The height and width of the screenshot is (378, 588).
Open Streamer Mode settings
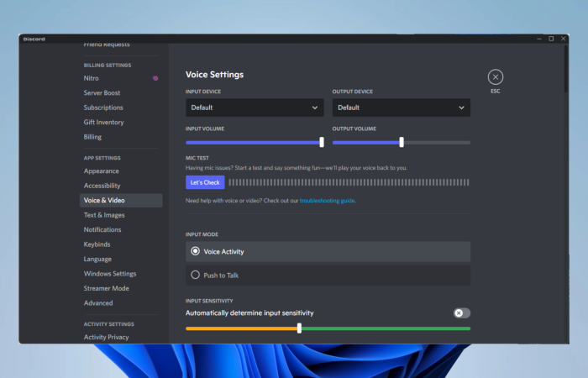coord(107,288)
